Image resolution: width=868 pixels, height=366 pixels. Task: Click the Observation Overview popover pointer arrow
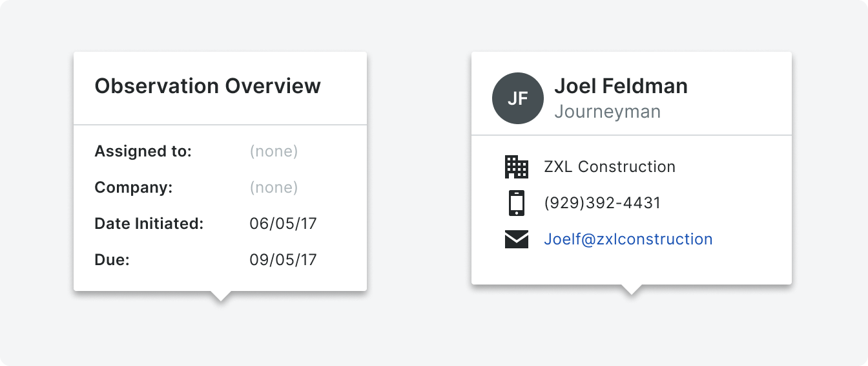point(220,296)
